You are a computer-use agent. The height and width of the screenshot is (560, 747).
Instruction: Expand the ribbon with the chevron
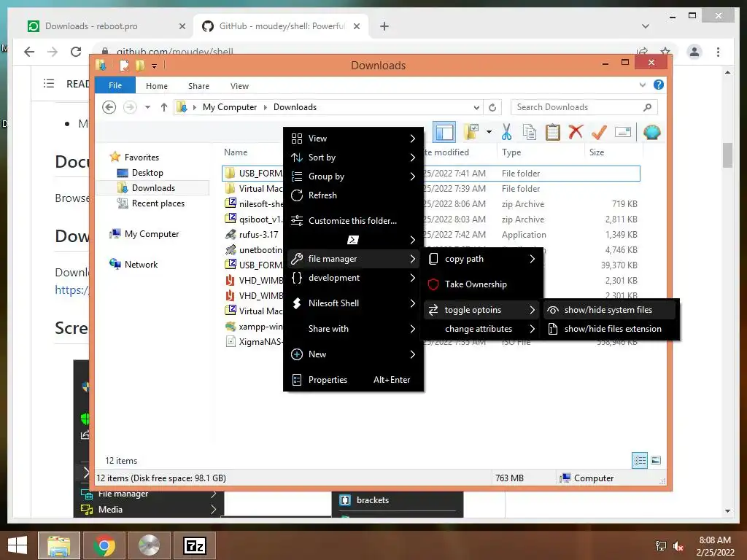point(643,85)
